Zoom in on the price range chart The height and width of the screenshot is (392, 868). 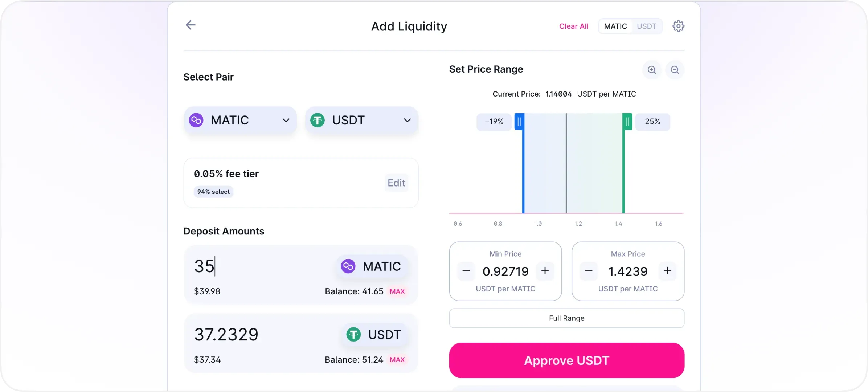[x=652, y=70]
